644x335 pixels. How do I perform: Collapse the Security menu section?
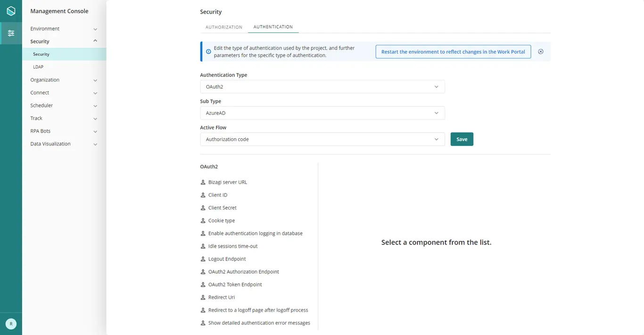pyautogui.click(x=64, y=42)
